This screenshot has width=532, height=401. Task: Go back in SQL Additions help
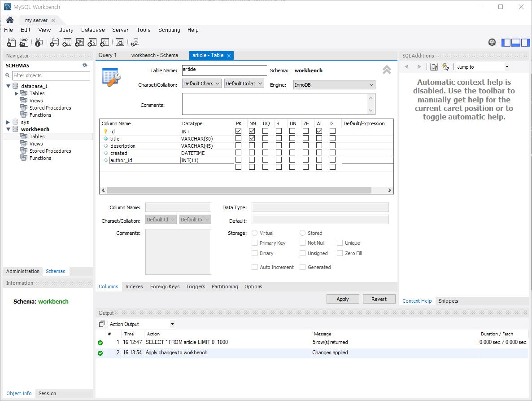click(x=406, y=66)
